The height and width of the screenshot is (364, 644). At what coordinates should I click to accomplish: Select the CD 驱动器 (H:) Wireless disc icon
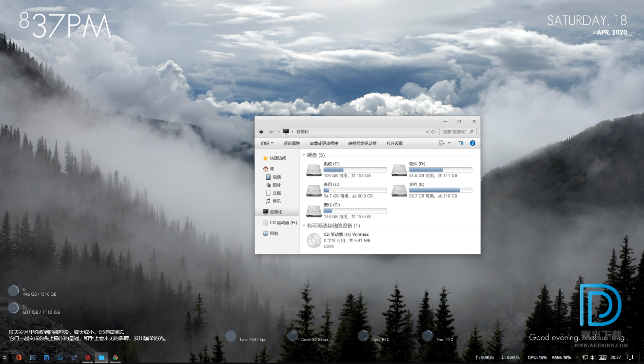[x=314, y=240]
